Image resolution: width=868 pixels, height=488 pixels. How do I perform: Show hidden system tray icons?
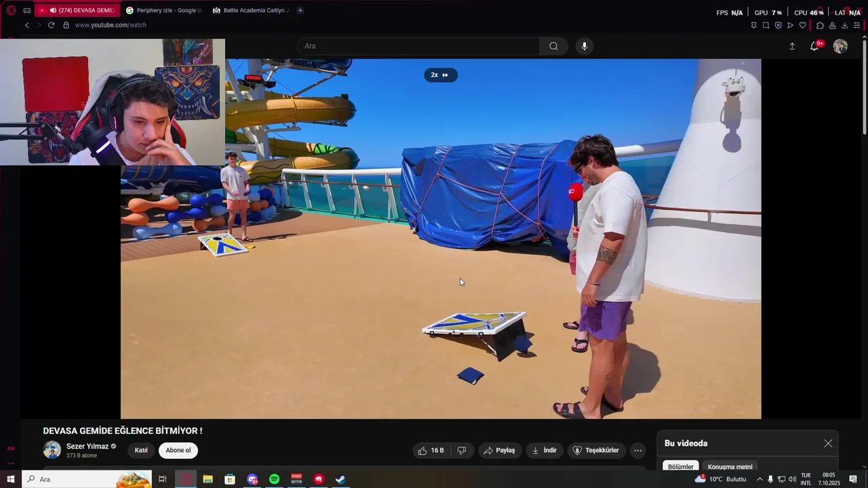pos(759,479)
